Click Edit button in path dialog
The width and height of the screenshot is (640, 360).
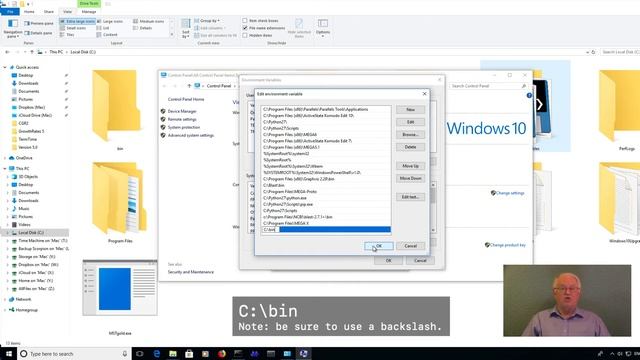[410, 122]
